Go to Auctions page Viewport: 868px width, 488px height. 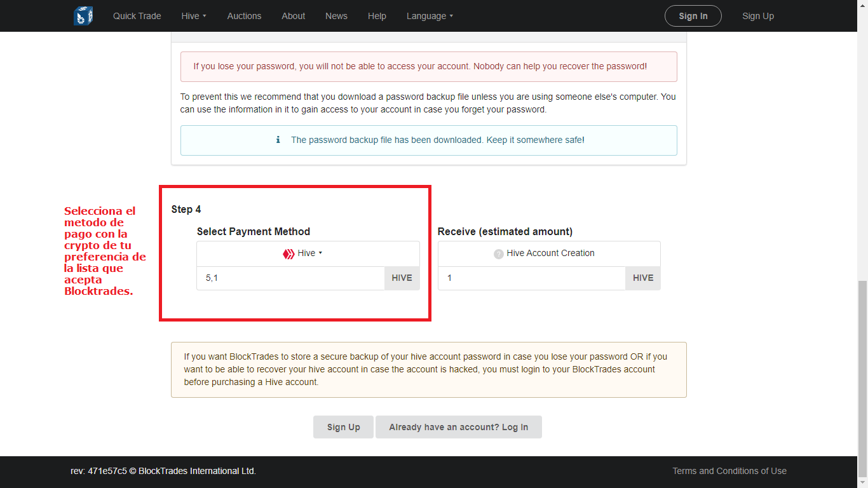click(244, 16)
